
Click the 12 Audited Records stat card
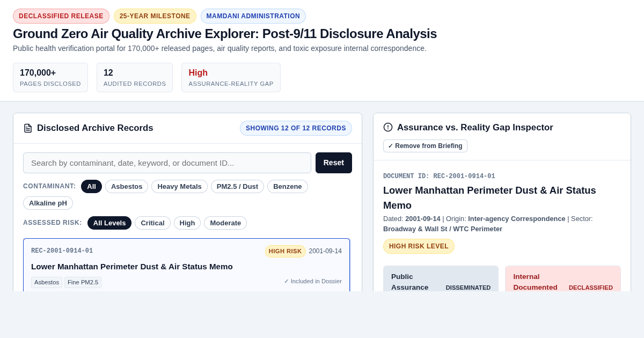[x=135, y=77]
